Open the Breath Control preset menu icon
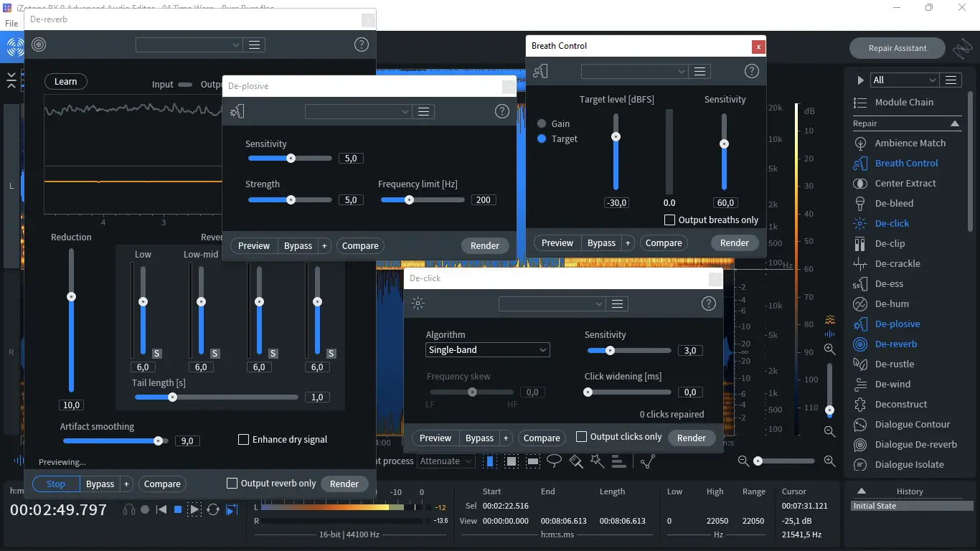Viewport: 980px width, 551px height. [x=700, y=71]
